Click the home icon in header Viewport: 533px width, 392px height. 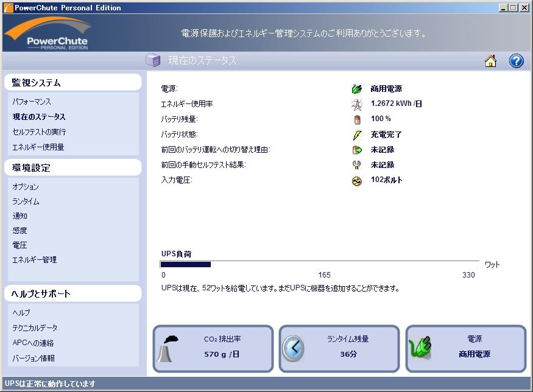point(490,61)
